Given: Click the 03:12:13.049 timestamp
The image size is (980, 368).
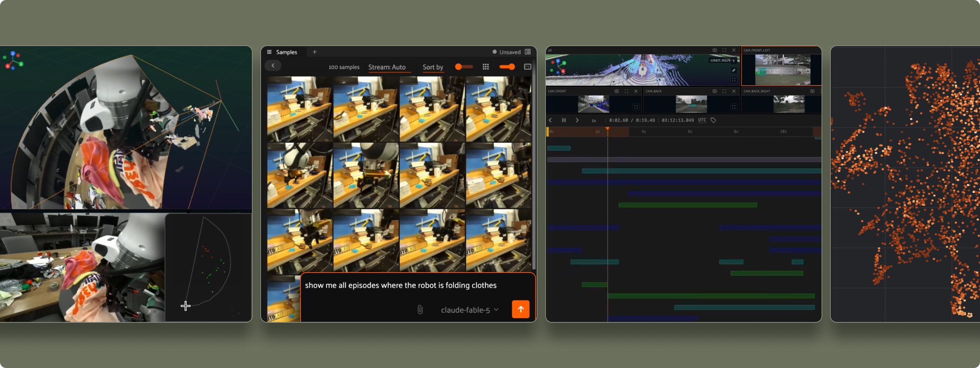Looking at the screenshot, I should coord(678,120).
